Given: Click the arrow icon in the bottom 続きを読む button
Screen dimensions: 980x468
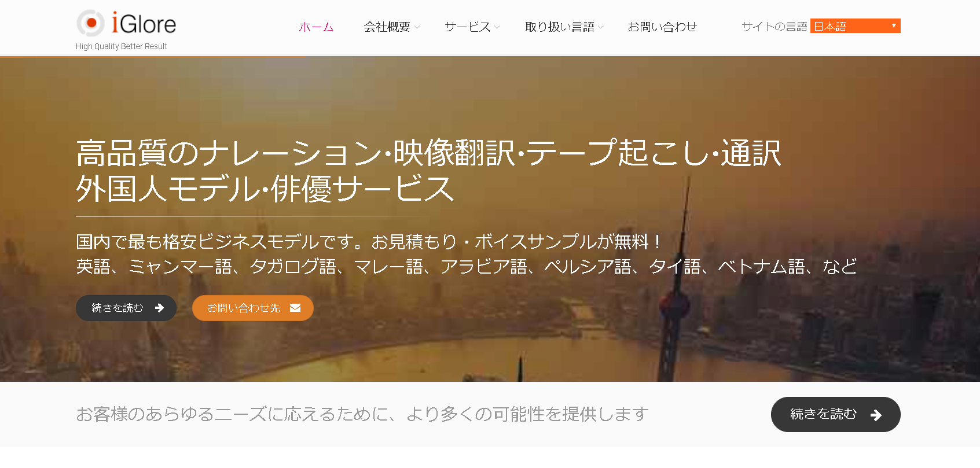Looking at the screenshot, I should [876, 415].
